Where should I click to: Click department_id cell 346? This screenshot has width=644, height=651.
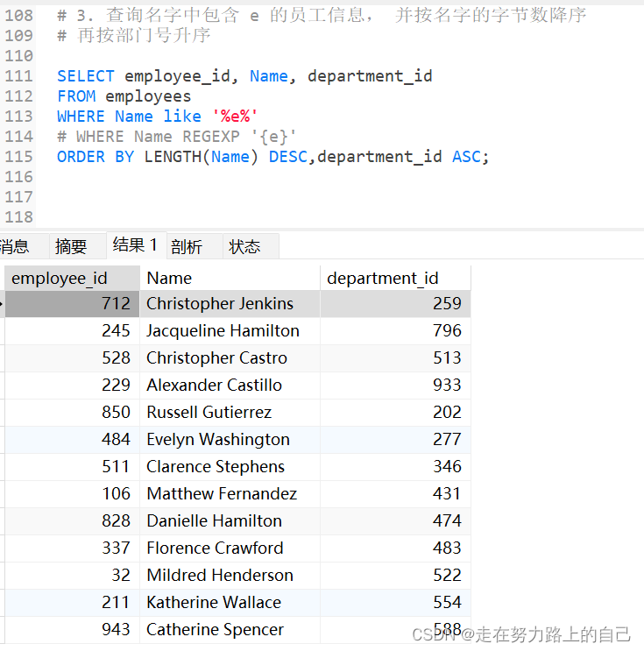click(x=395, y=467)
